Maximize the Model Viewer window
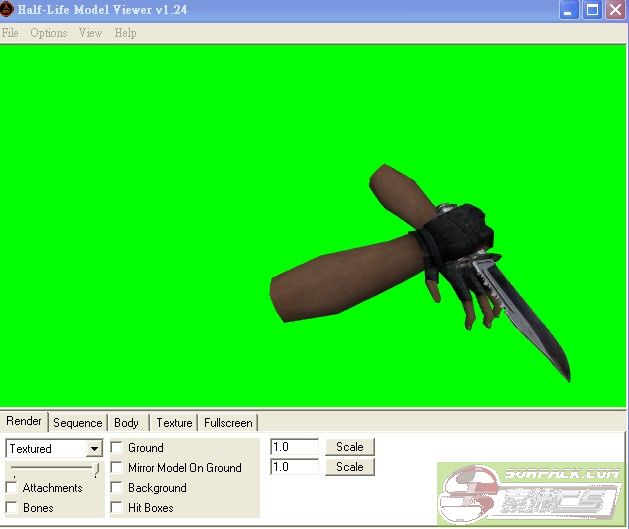The height and width of the screenshot is (529, 629). pos(592,11)
